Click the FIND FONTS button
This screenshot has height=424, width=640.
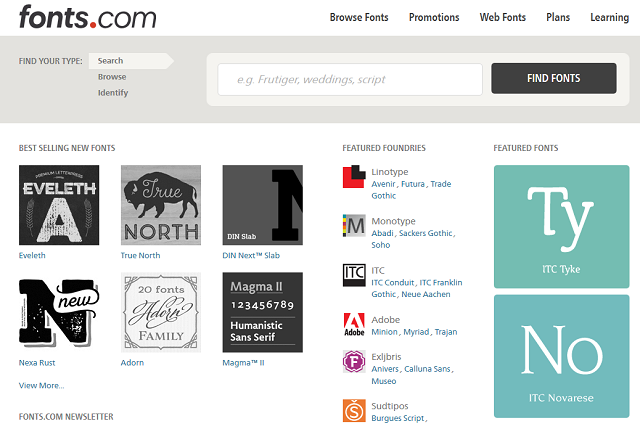[x=553, y=78]
